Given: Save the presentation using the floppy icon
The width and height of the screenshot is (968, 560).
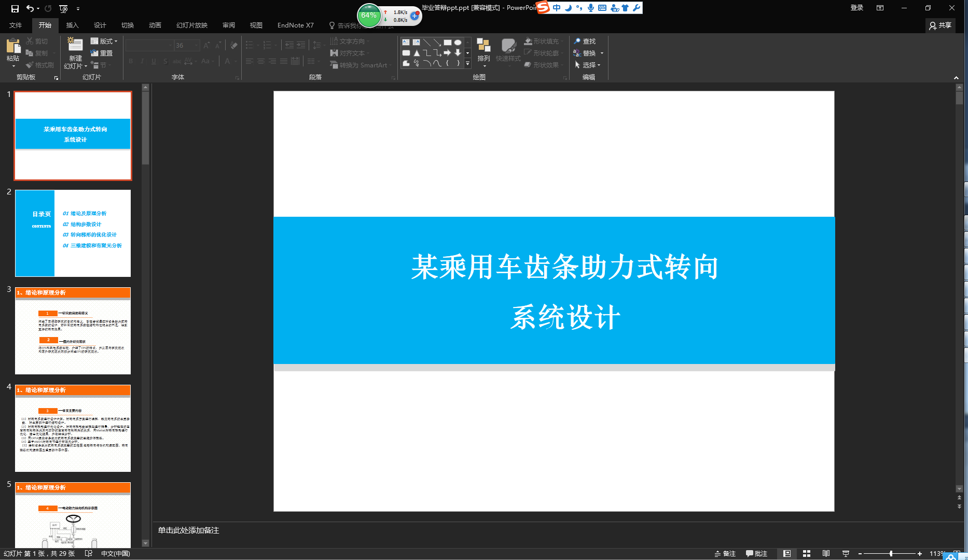Looking at the screenshot, I should (x=15, y=8).
